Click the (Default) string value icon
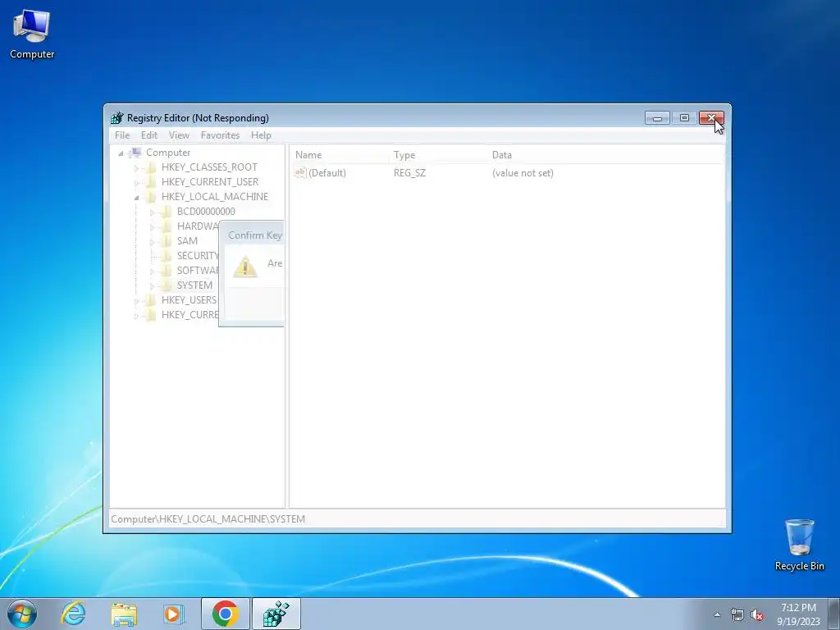 tap(300, 172)
